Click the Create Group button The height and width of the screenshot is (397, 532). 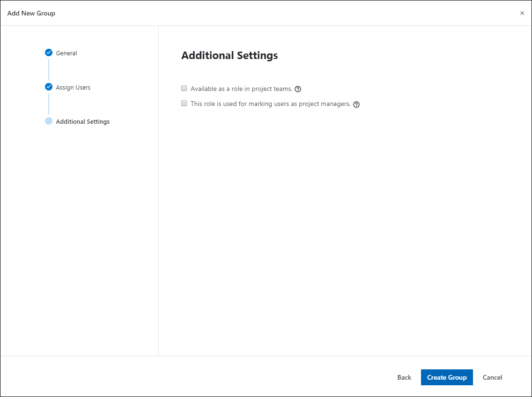(447, 377)
